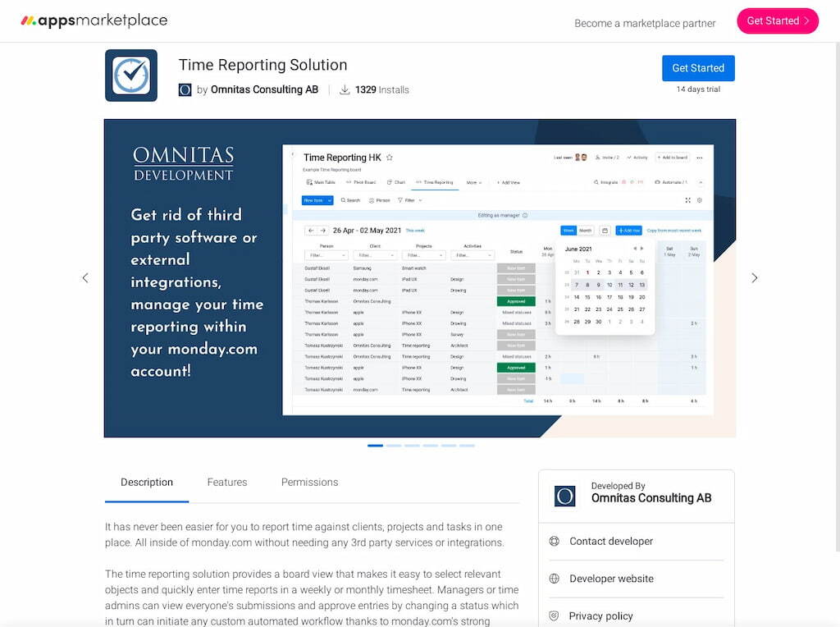Viewport: 840px width, 627px height.
Task: Click the Omnitas logo beside developer name
Action: [185, 90]
